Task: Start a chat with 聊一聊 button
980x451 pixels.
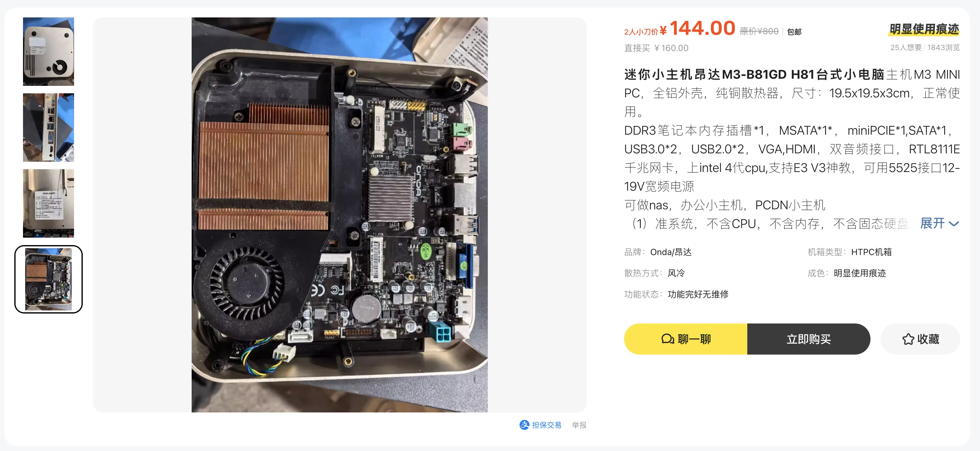Action: tap(686, 339)
